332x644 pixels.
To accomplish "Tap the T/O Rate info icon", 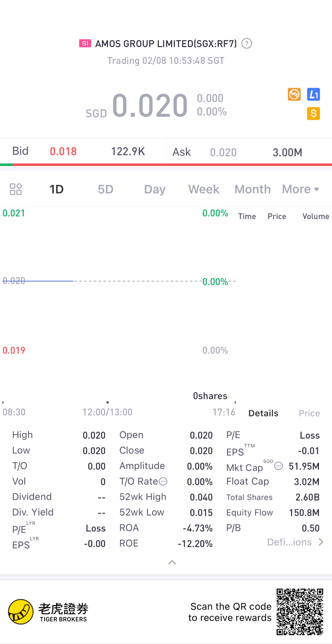I will pyautogui.click(x=163, y=482).
